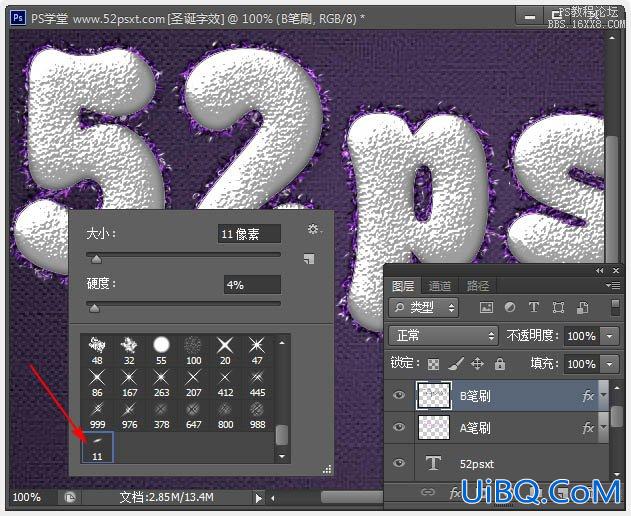Select the B笔刷 layer thumbnail
The height and width of the screenshot is (516, 631).
click(x=434, y=395)
